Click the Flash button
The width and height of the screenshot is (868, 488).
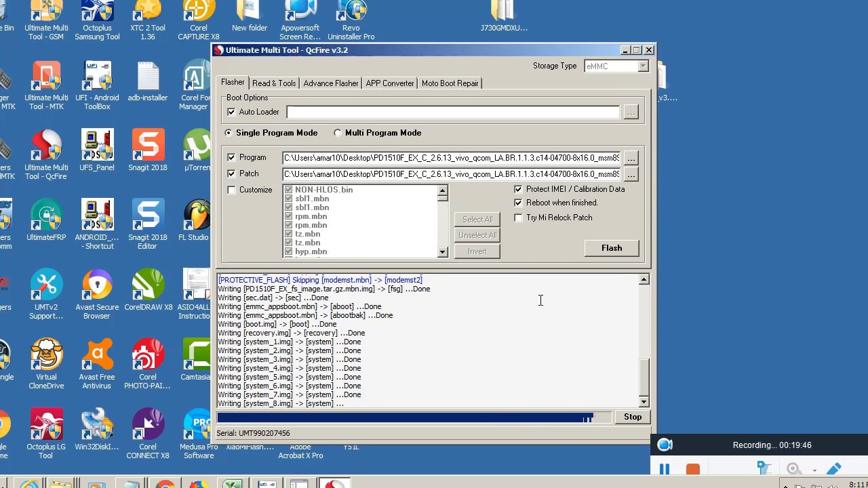[612, 248]
